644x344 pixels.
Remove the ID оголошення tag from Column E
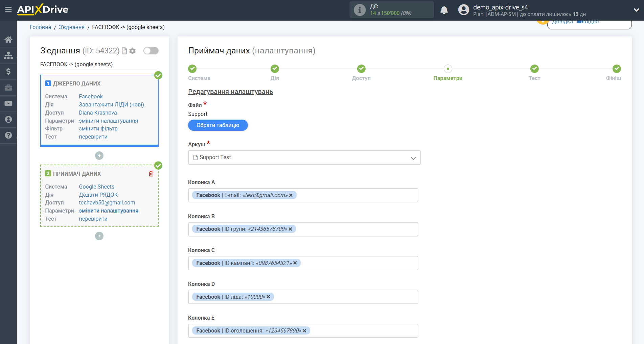point(304,331)
